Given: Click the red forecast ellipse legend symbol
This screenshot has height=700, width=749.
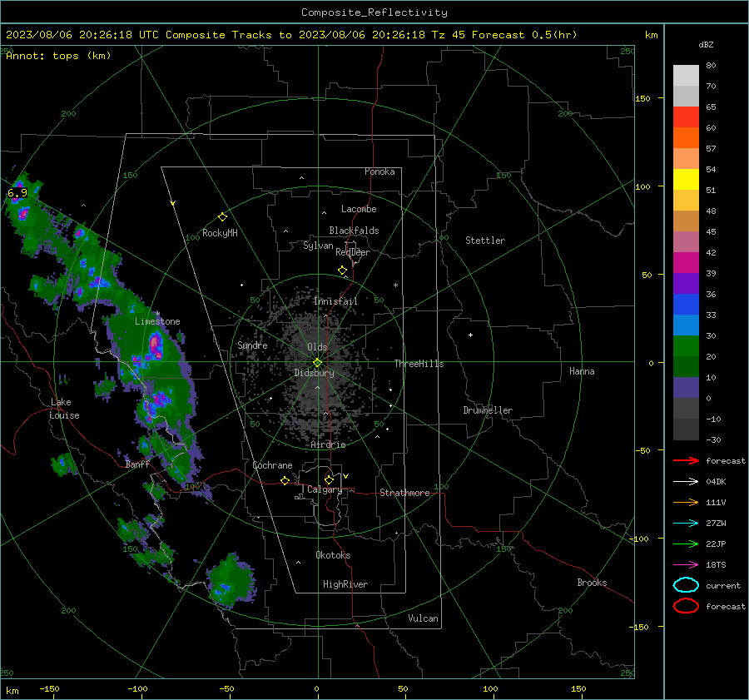Looking at the screenshot, I should [x=686, y=606].
